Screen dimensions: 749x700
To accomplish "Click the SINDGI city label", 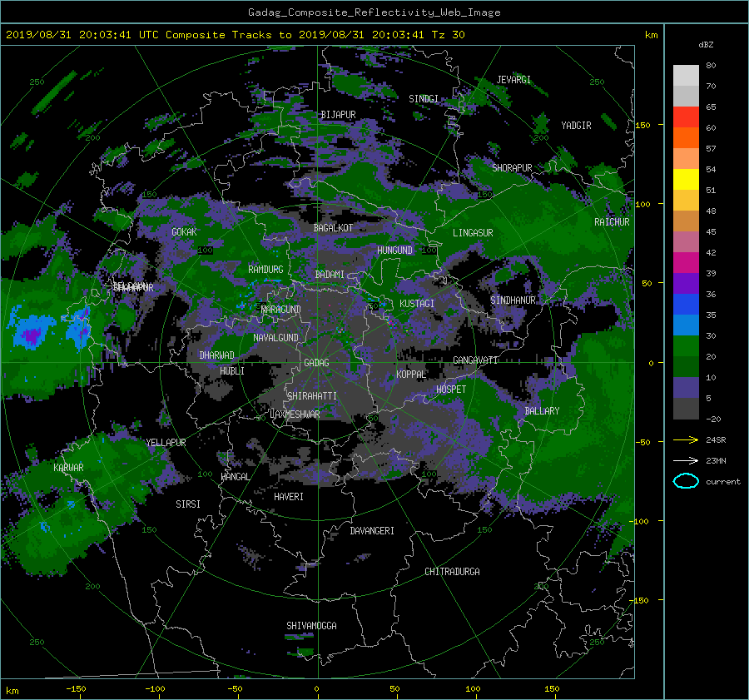I will click(x=424, y=99).
